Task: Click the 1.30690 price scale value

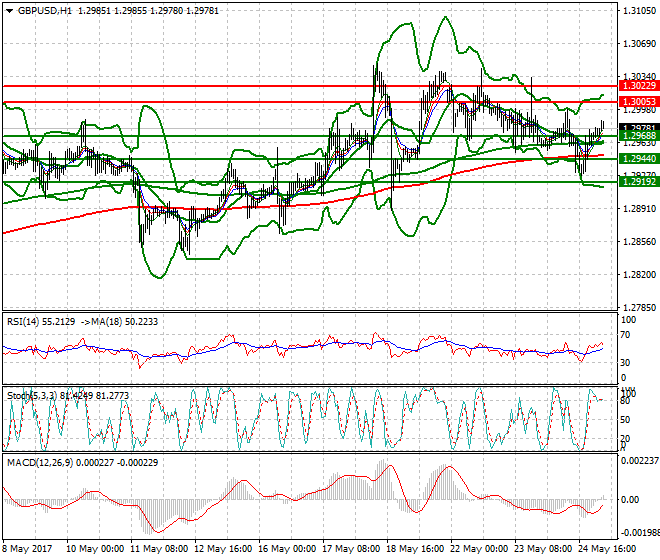Action: 639,44
